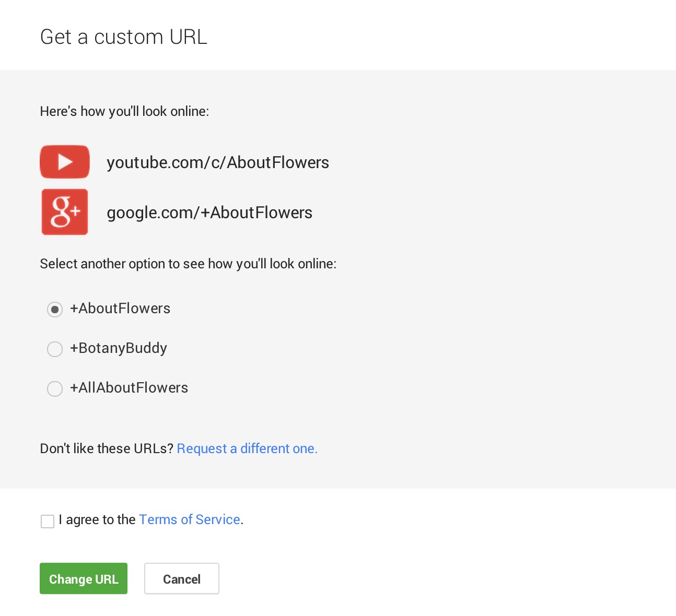Open the Terms of Service link
This screenshot has width=676, height=616.
[x=189, y=519]
